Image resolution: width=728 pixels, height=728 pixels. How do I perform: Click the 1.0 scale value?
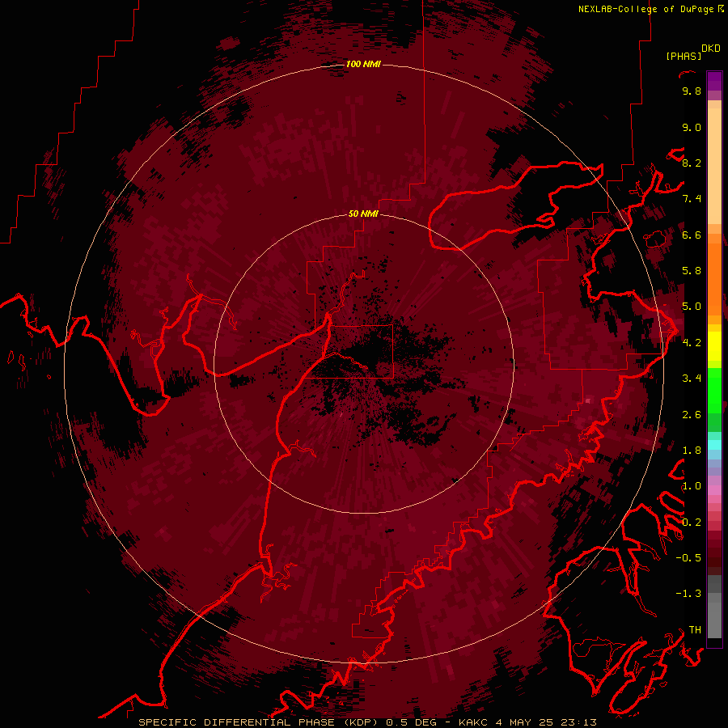pyautogui.click(x=692, y=486)
